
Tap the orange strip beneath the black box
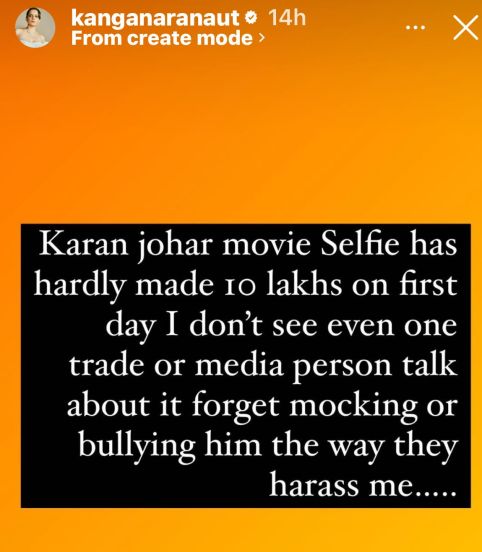point(241,530)
